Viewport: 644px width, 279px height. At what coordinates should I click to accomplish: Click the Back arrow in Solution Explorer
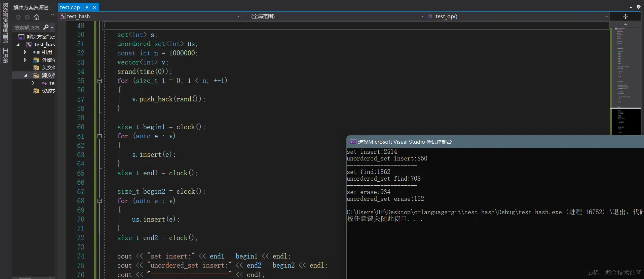[x=18, y=17]
